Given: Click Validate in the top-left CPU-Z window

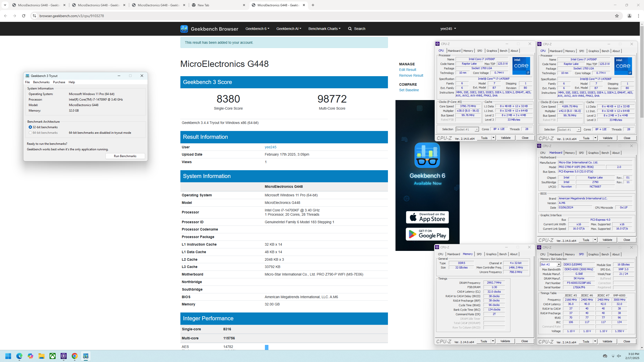Looking at the screenshot, I should pos(506,138).
